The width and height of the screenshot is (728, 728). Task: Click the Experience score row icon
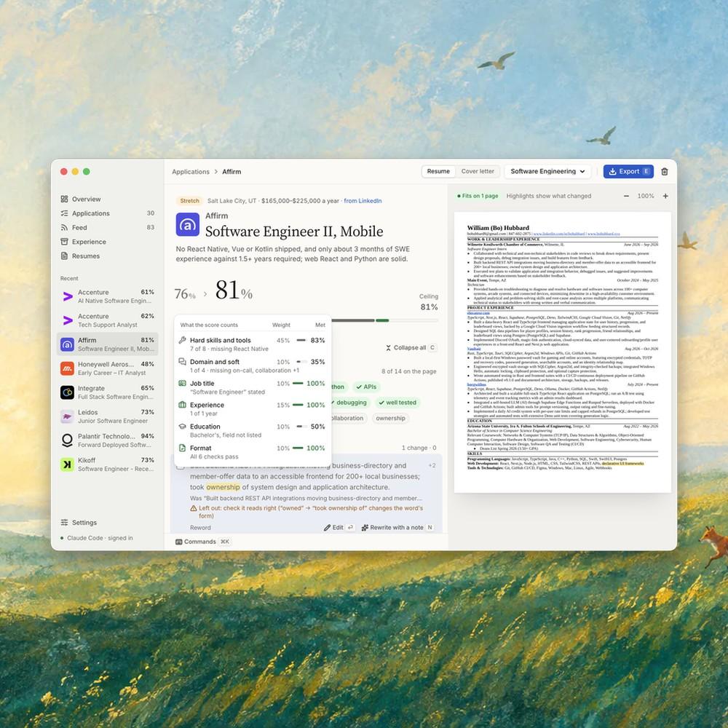[x=183, y=405]
